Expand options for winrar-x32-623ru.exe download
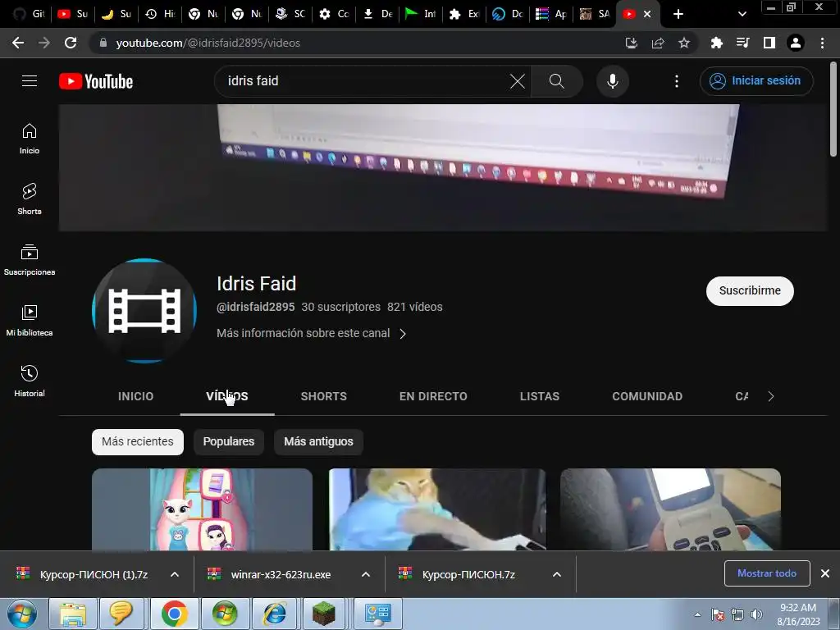The height and width of the screenshot is (630, 840). [366, 574]
